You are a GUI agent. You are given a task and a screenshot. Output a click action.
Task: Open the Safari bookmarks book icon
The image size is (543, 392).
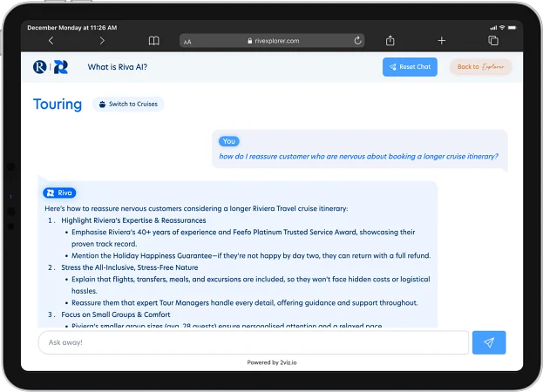click(153, 41)
